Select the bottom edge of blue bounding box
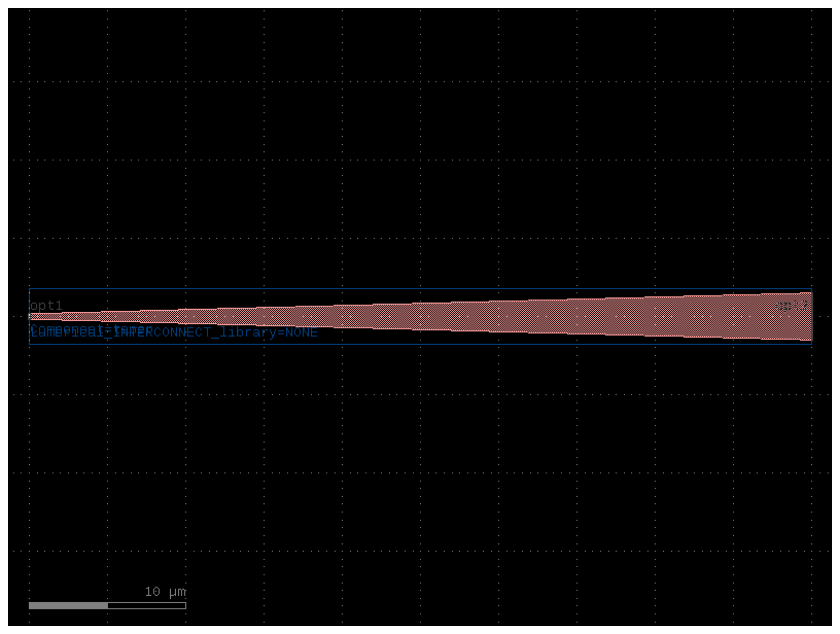Image resolution: width=840 pixels, height=634 pixels. pos(421,344)
